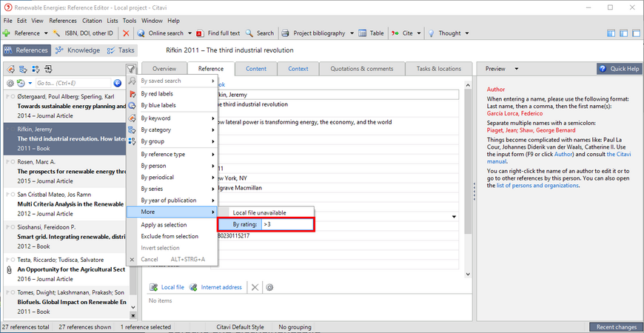Filter By red labels
This screenshot has width=644, height=333.
(172, 94)
